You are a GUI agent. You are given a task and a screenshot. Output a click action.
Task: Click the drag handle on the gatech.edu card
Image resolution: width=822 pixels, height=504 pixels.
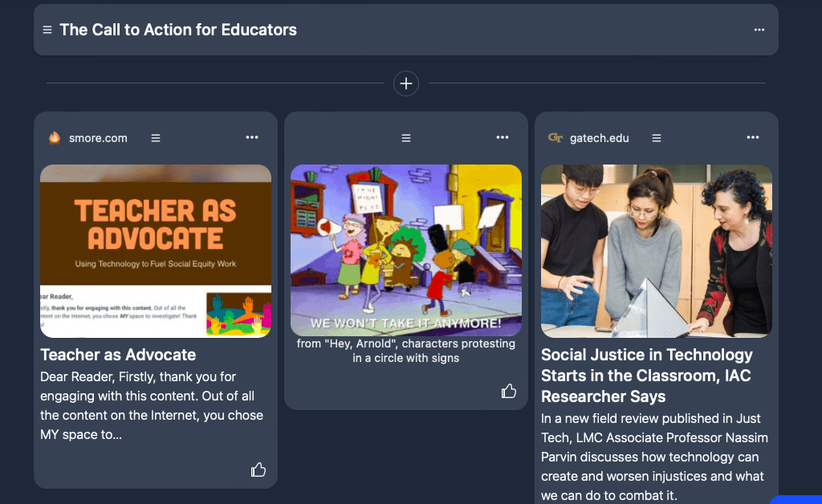click(657, 138)
